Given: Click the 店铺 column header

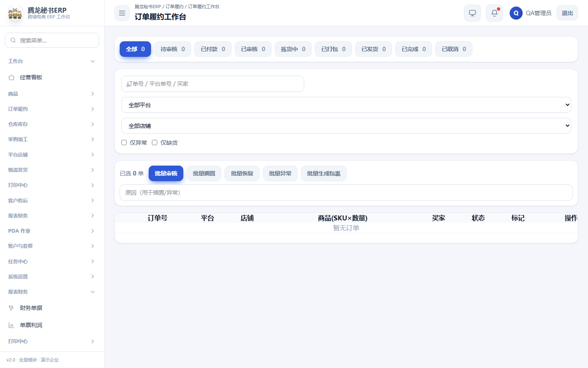Looking at the screenshot, I should (x=247, y=218).
